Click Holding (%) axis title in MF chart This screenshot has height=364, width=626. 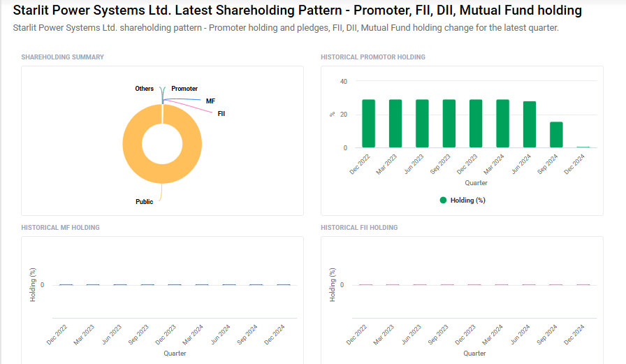pos(33,284)
